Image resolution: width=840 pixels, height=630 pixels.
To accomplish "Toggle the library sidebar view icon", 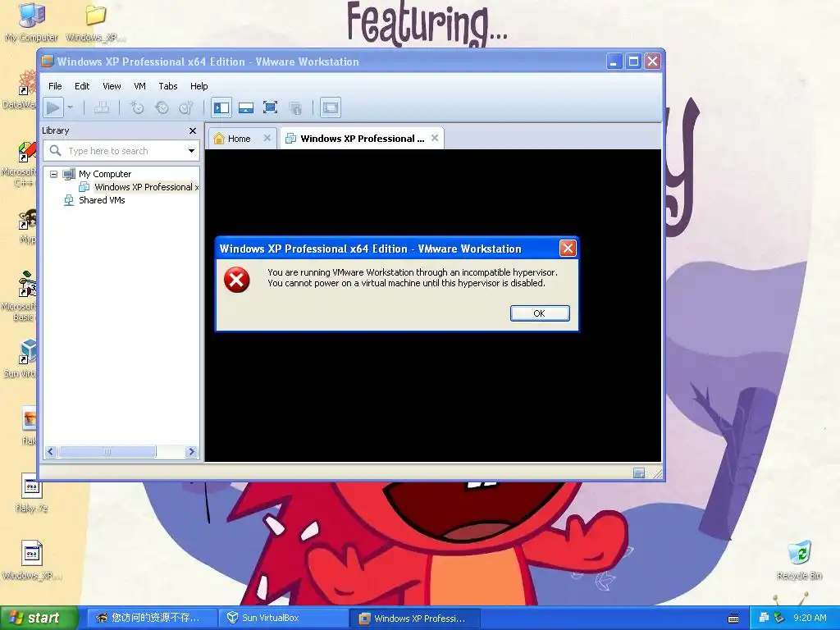I will (x=221, y=107).
